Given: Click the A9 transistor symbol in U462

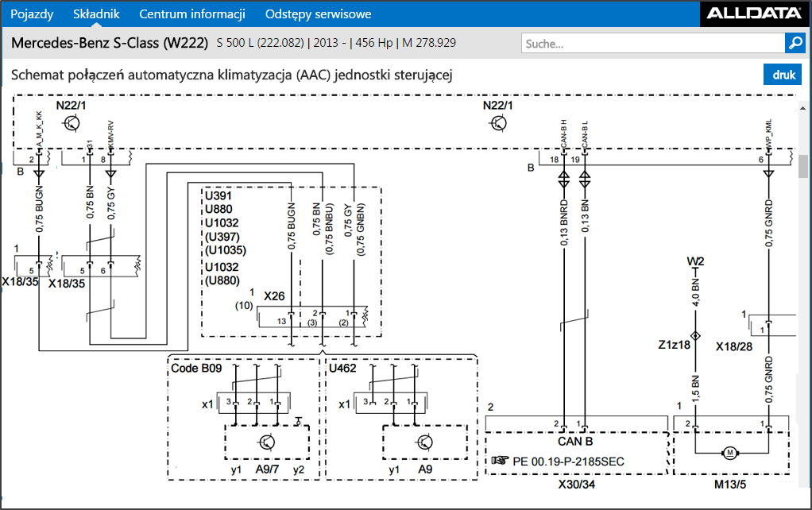Looking at the screenshot, I should (424, 442).
